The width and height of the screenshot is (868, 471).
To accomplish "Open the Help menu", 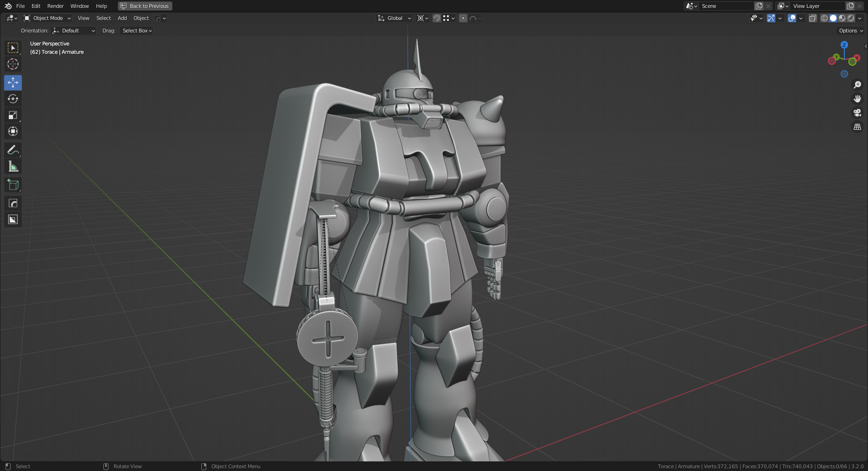I will (x=101, y=6).
